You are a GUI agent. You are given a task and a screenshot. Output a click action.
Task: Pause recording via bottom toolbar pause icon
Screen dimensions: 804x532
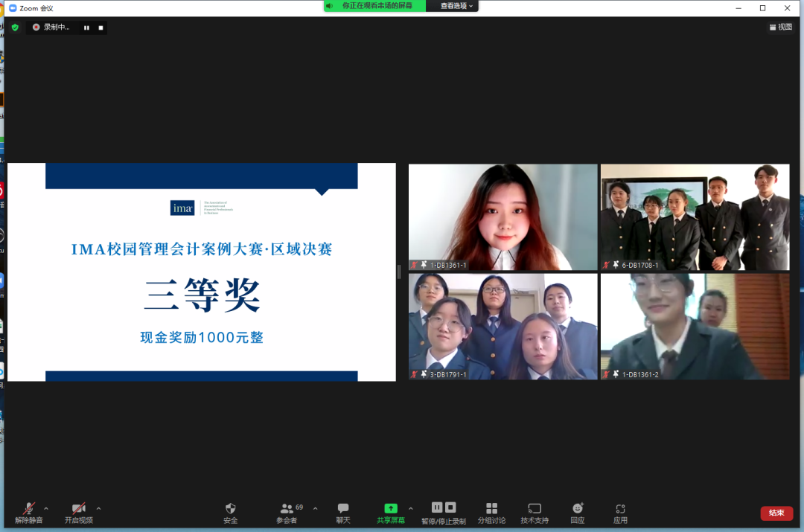pyautogui.click(x=437, y=507)
